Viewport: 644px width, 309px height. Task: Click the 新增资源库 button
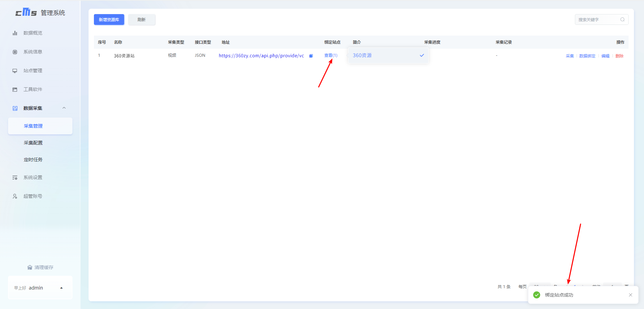(109, 19)
